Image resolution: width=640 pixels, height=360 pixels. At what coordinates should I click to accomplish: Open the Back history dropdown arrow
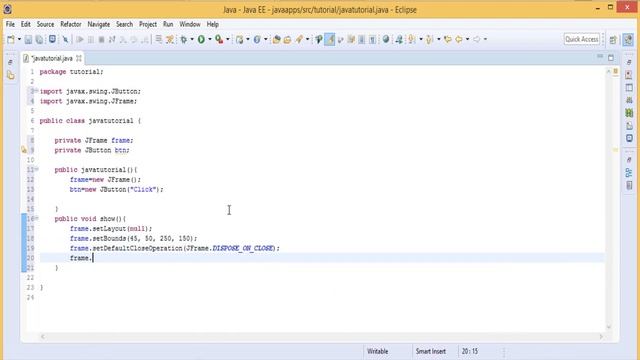click(x=467, y=39)
